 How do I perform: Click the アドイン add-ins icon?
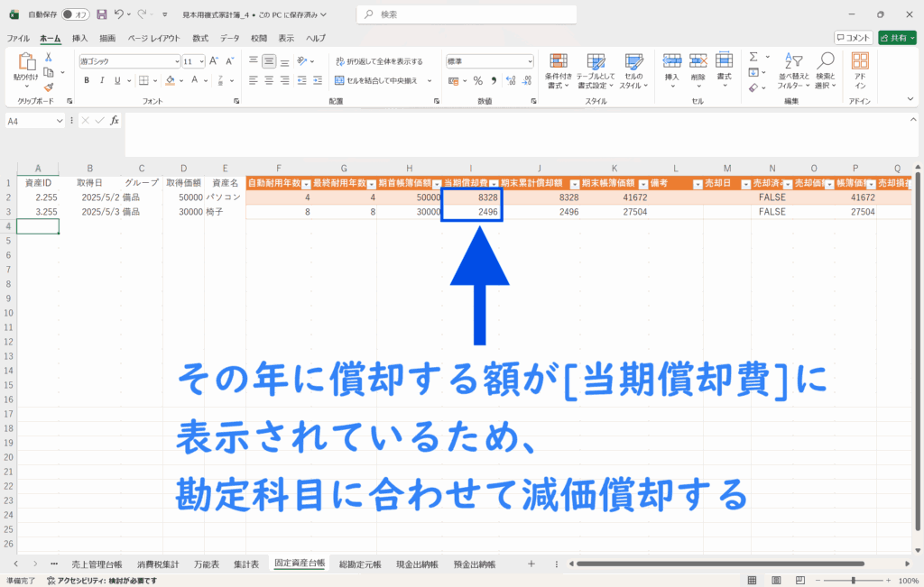(859, 69)
